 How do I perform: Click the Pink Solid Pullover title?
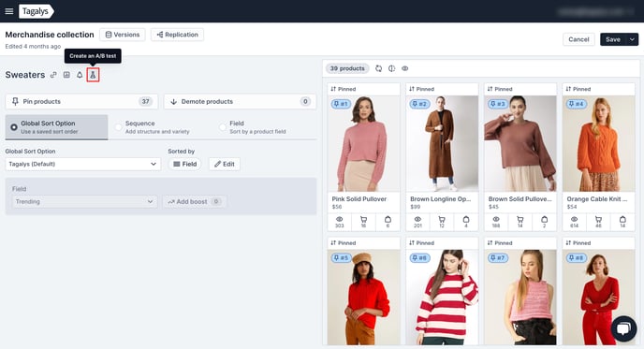[x=359, y=198]
